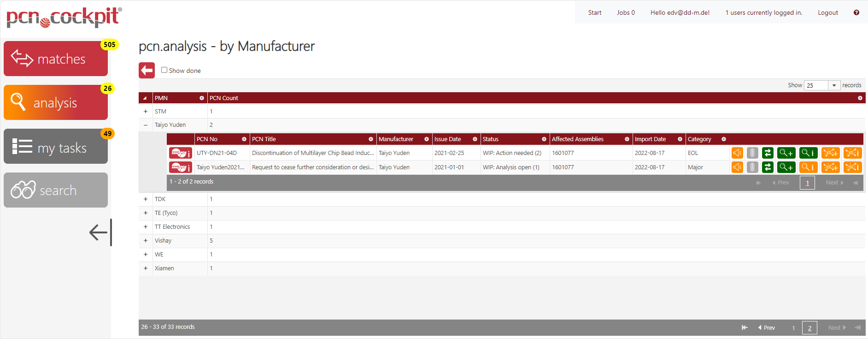Click the orange speaker icon in EOL row
Image resolution: width=868 pixels, height=339 pixels.
(x=737, y=153)
